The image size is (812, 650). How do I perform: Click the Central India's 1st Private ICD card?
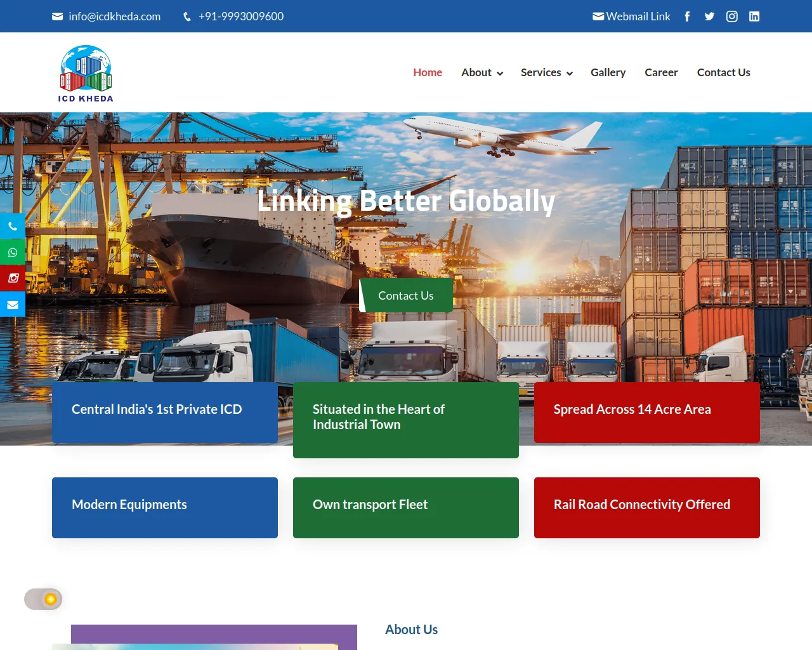click(165, 413)
